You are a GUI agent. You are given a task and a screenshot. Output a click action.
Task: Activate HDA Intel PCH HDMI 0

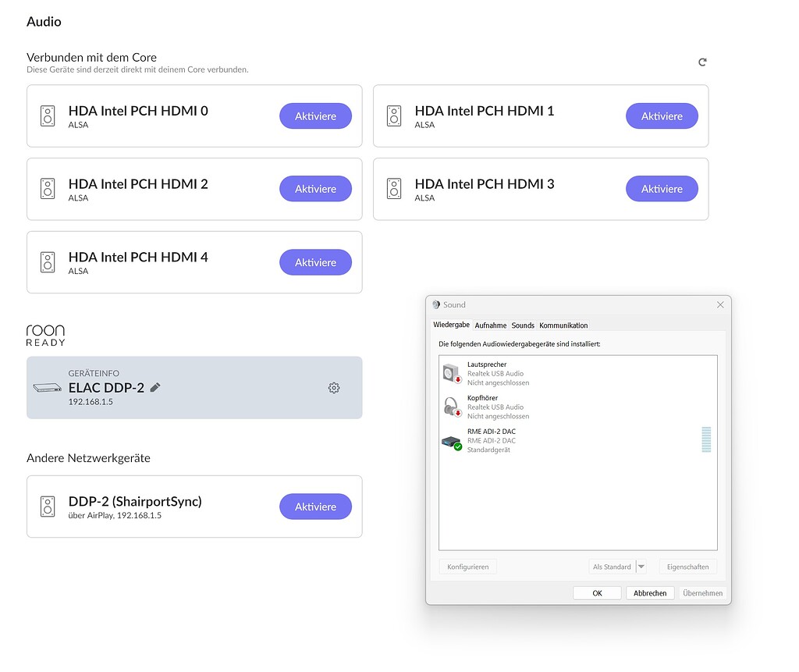tap(315, 116)
